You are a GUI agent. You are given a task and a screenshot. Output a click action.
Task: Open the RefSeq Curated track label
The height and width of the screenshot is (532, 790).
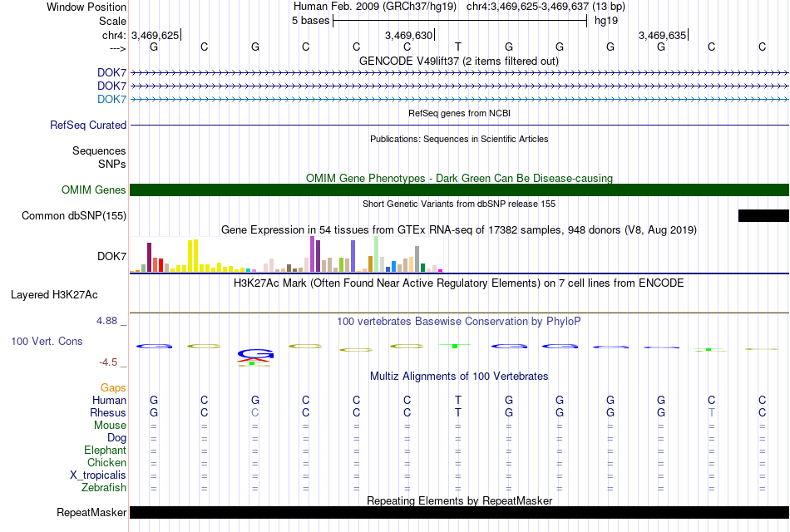pos(88,125)
